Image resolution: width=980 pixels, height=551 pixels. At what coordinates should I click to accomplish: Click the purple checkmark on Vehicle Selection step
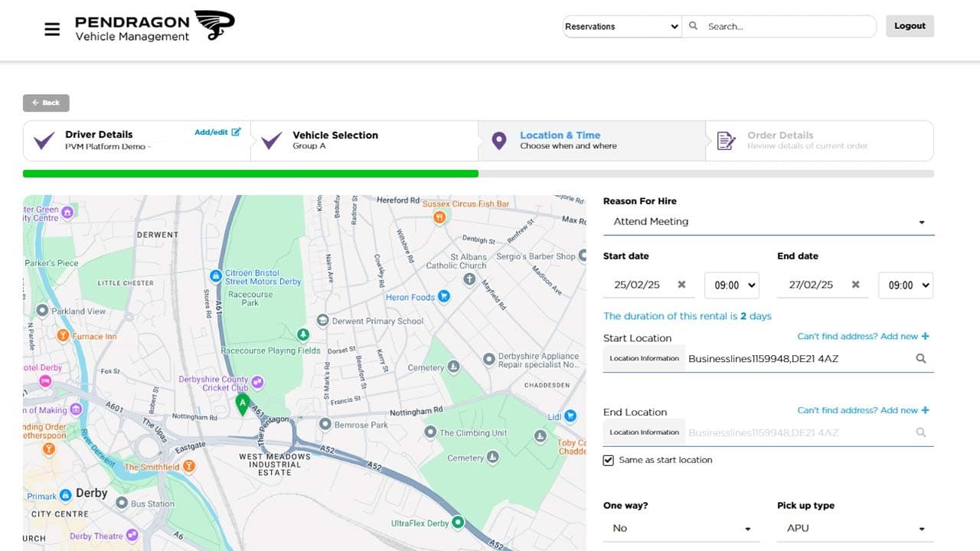[x=271, y=140]
